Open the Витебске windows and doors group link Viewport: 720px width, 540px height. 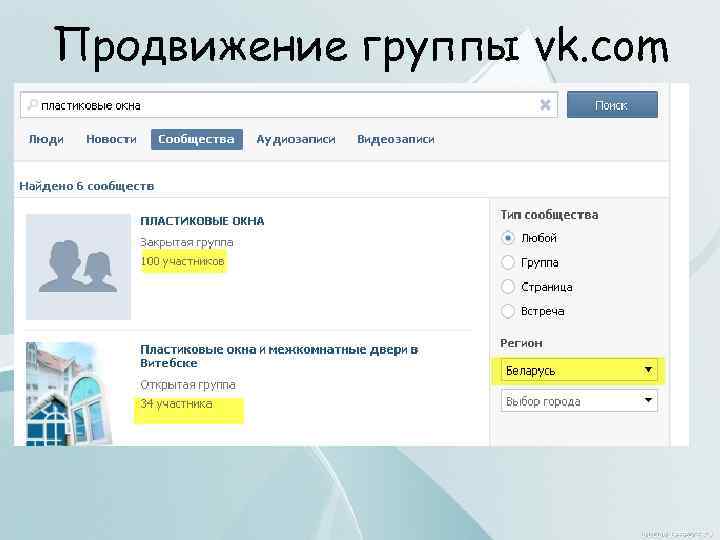279,356
